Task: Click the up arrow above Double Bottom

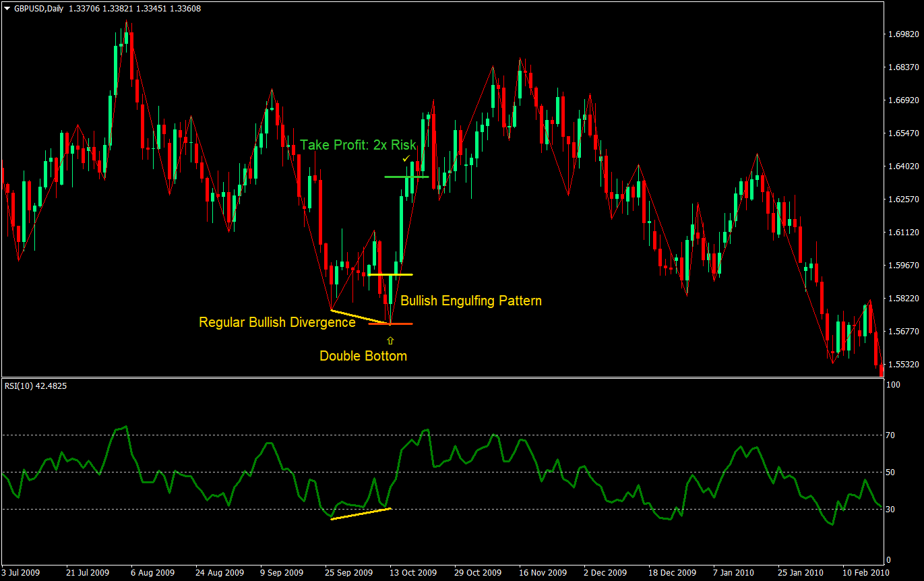Action: [390, 340]
